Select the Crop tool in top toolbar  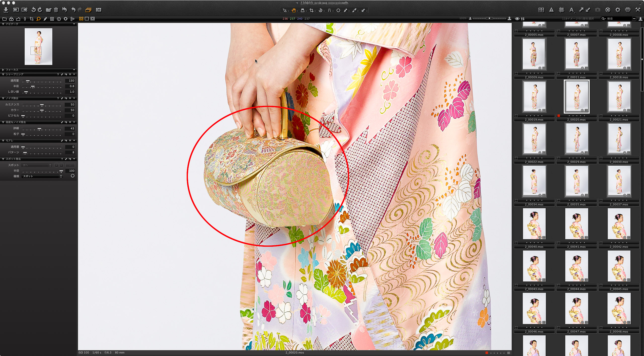pos(311,10)
